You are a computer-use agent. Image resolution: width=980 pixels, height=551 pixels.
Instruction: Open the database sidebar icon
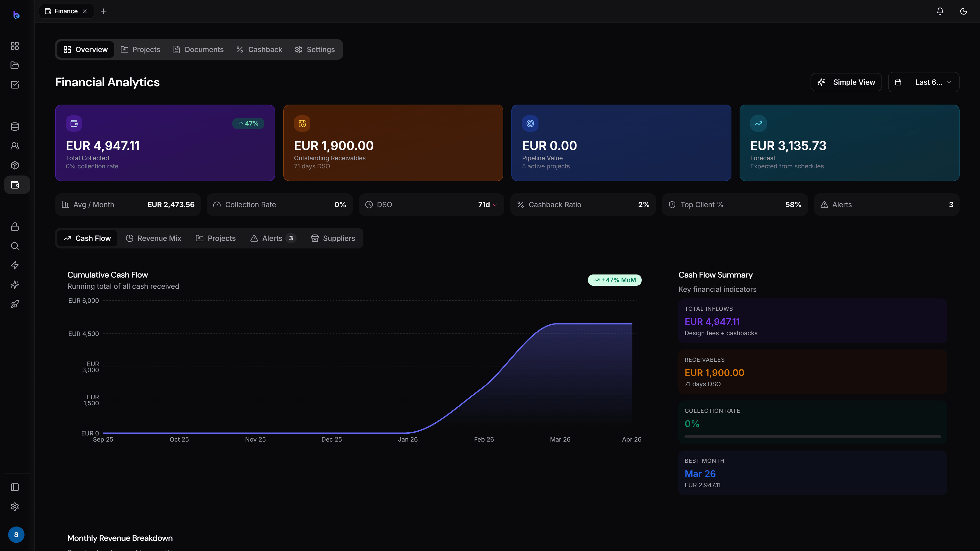(15, 127)
